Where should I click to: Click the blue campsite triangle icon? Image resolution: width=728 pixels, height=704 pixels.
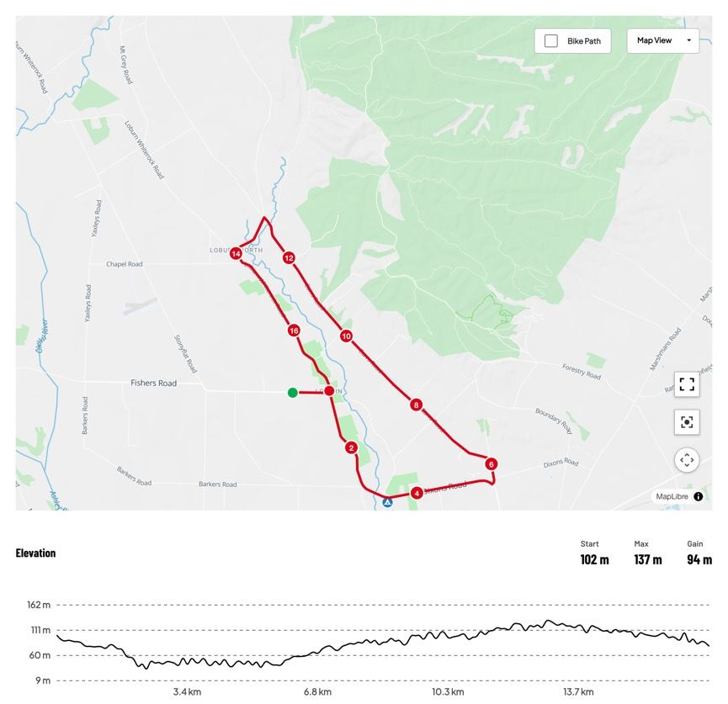[x=387, y=502]
